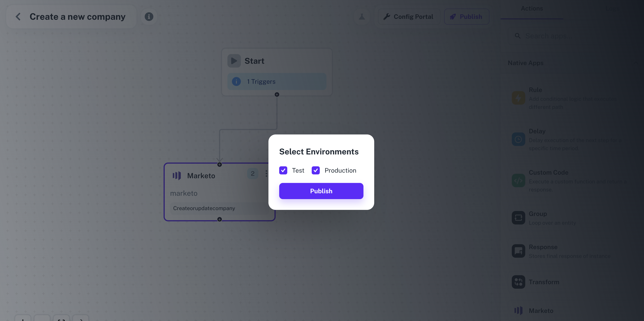Viewport: 644px width, 321px height.
Task: Click the Createorupdatecompany step in the Marketo node
Action: pyautogui.click(x=204, y=208)
